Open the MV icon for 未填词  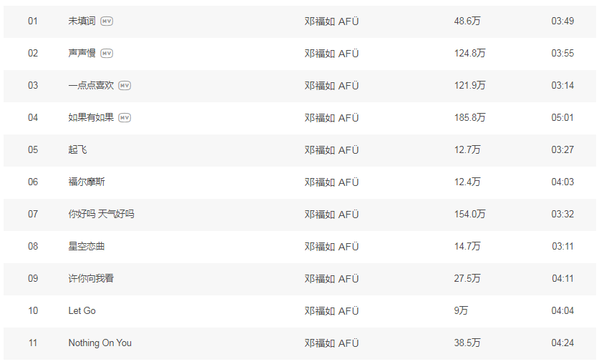click(107, 21)
